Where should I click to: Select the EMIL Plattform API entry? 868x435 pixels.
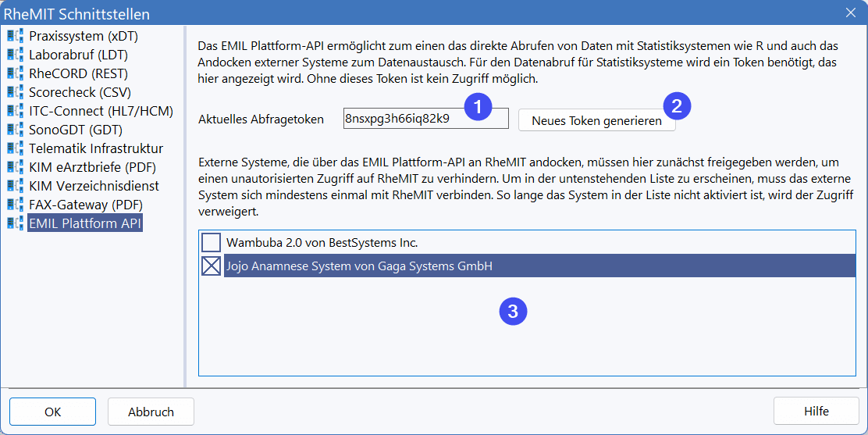pyautogui.click(x=85, y=223)
